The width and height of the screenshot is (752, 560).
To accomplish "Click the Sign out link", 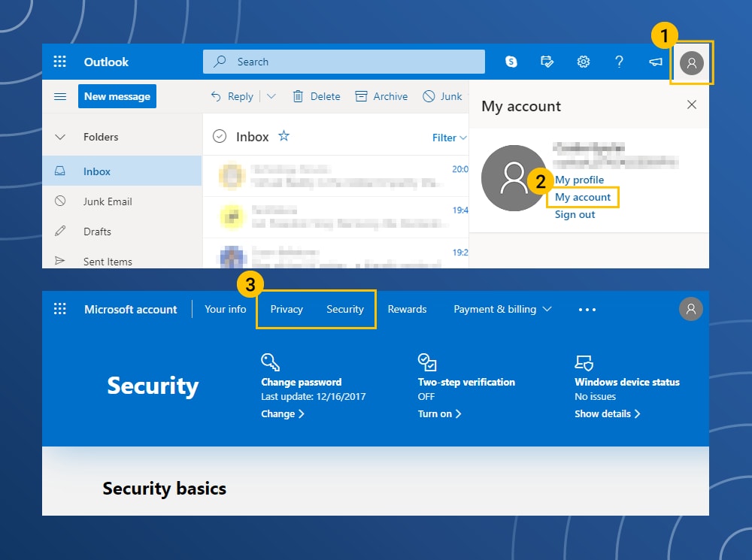I will point(575,214).
